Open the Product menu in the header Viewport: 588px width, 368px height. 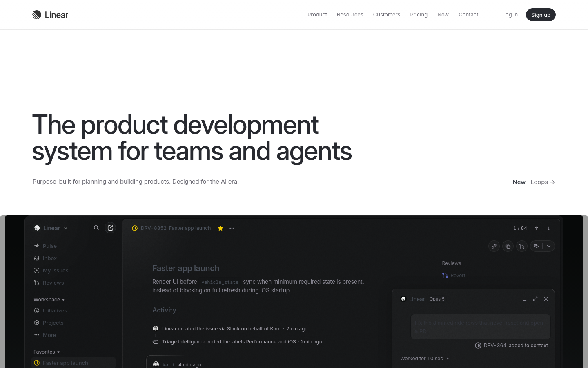coord(317,15)
